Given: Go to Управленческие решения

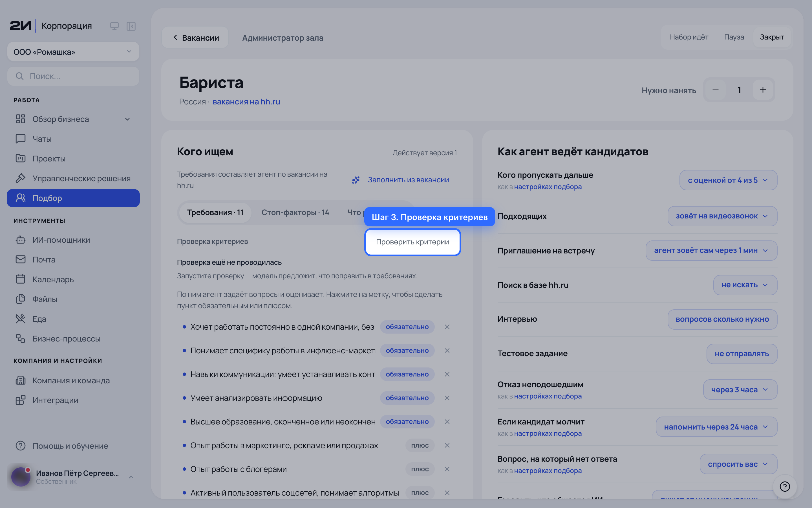Looking at the screenshot, I should coord(73,178).
